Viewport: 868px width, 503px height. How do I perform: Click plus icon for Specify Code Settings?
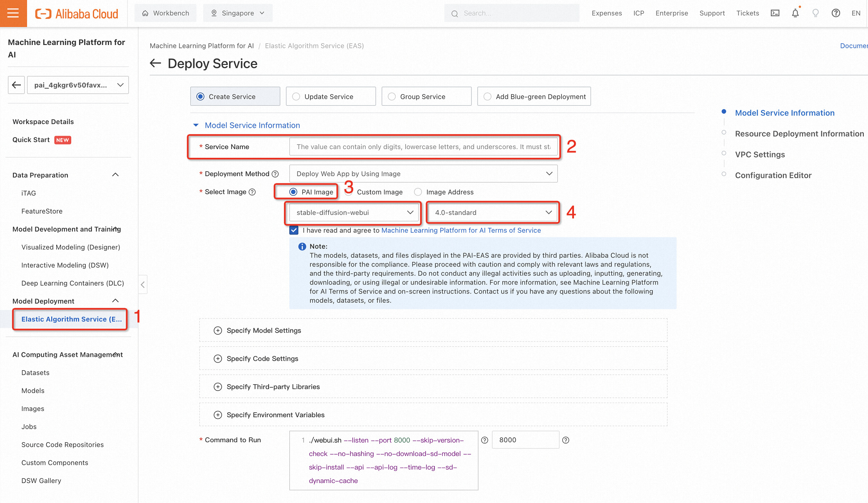pyautogui.click(x=218, y=359)
